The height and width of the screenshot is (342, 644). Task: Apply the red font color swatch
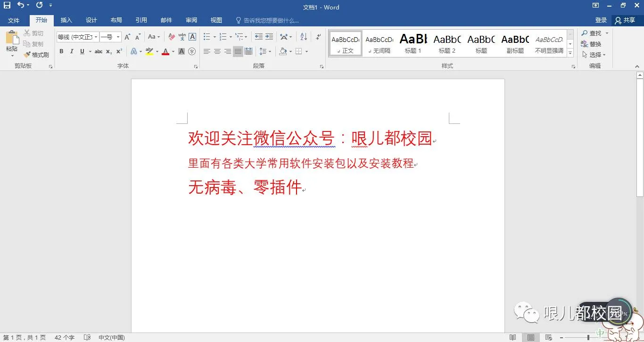(x=165, y=51)
